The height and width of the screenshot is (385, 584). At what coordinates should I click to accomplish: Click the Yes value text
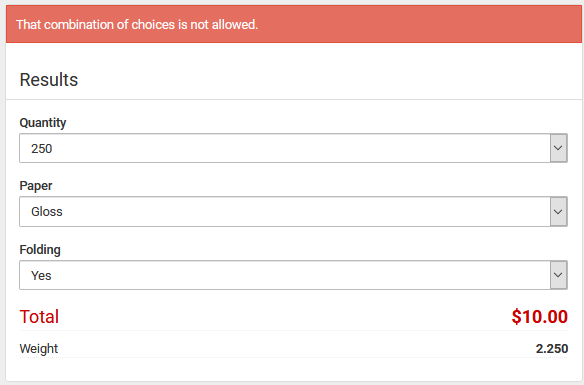41,276
